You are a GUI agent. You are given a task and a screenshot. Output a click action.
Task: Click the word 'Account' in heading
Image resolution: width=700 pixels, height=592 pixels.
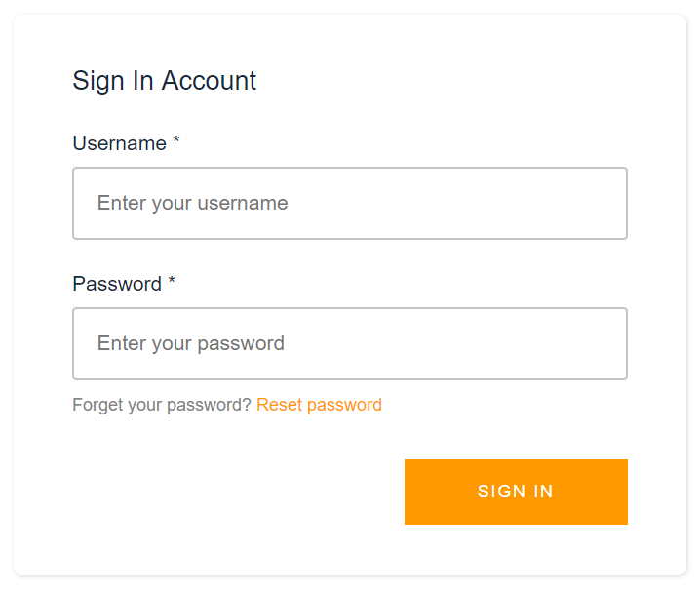pos(209,80)
